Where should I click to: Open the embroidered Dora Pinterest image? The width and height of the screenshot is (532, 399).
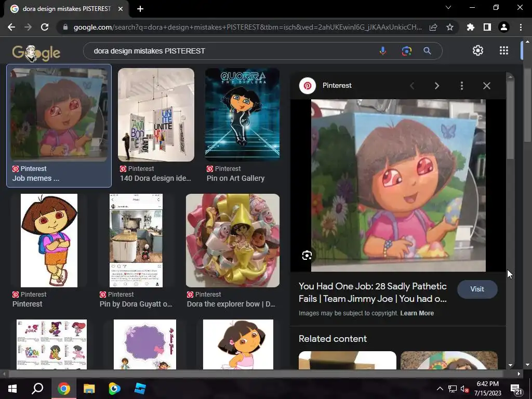49,241
